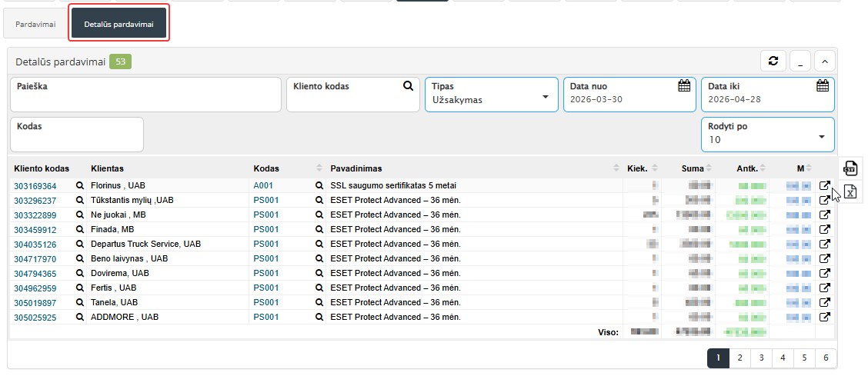Select page 1 in pagination
This screenshot has width=868, height=376.
718,358
